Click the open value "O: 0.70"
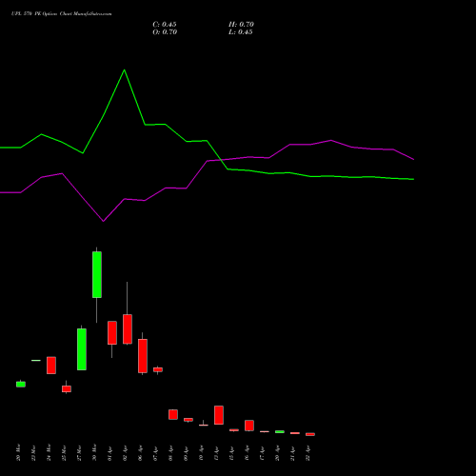 165,32
